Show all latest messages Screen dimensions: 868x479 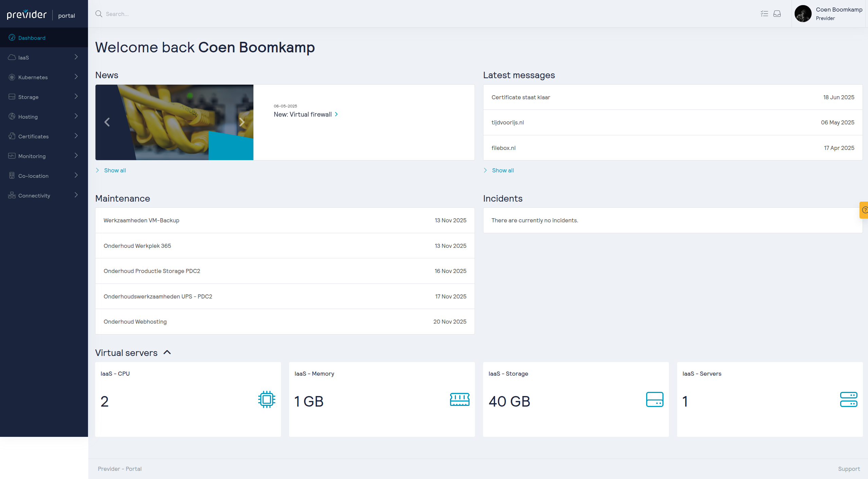pyautogui.click(x=502, y=170)
